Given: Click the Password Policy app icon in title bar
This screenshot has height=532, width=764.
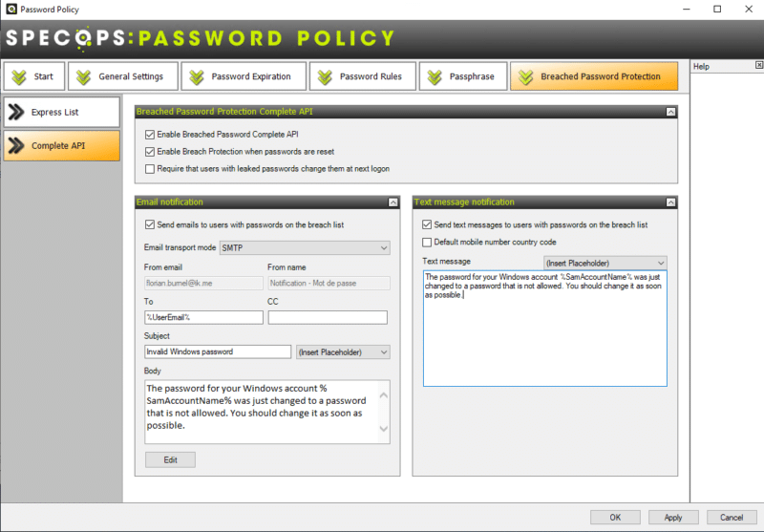Looking at the screenshot, I should pos(11,9).
